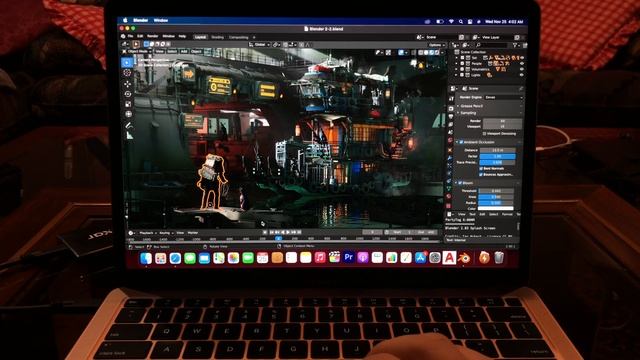Image resolution: width=640 pixels, height=360 pixels.
Task: Collapse the Ambient Occlusion panel
Action: point(456,142)
